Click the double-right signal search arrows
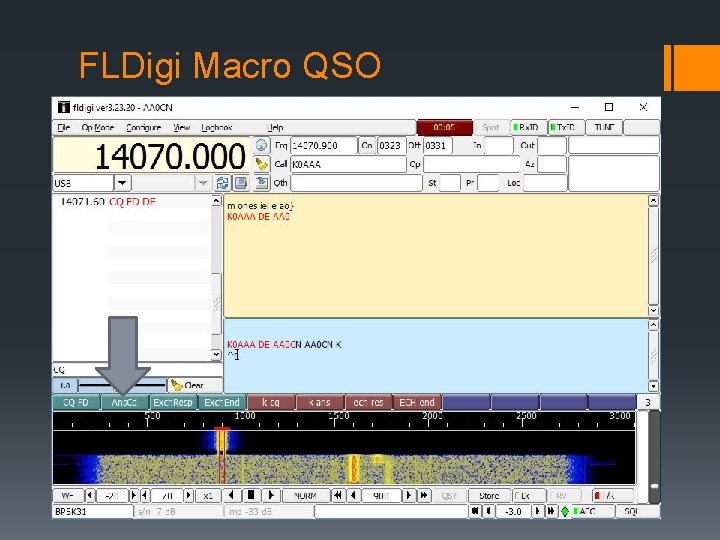Image resolution: width=720 pixels, height=540 pixels. [x=424, y=495]
